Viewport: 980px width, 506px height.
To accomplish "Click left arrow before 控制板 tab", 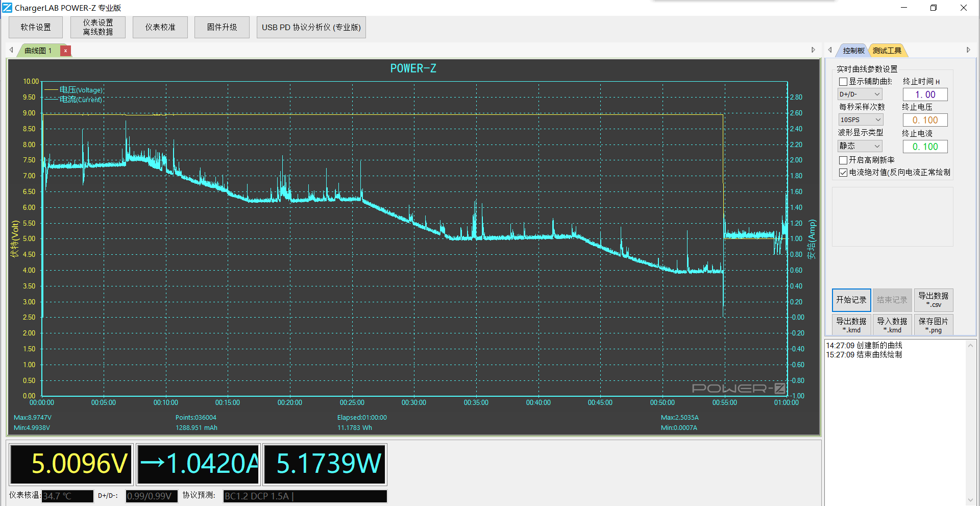I will click(x=830, y=50).
